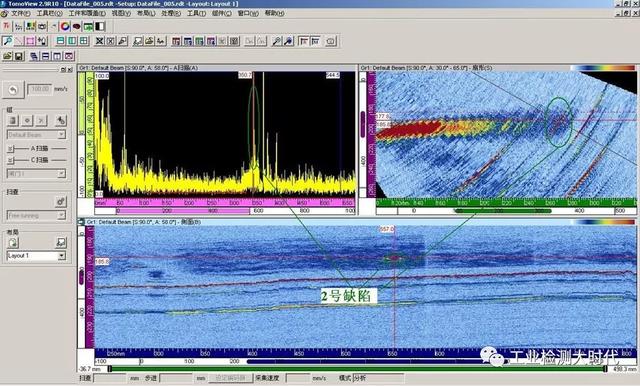Image resolution: width=640 pixels, height=386 pixels.
Task: Click the undo arrow button in left panel
Action: click(x=13, y=90)
